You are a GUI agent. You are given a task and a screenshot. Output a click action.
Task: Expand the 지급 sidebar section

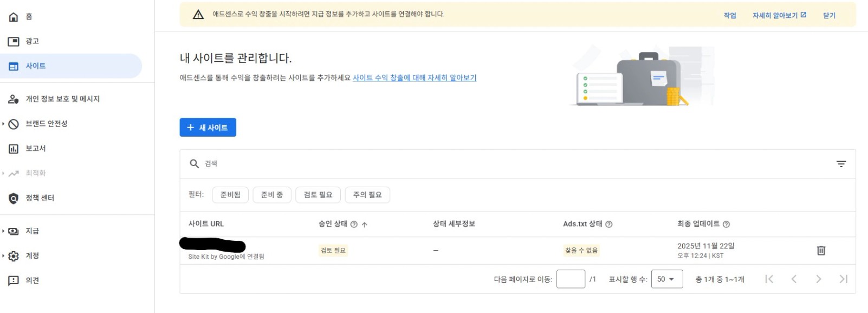click(x=3, y=231)
